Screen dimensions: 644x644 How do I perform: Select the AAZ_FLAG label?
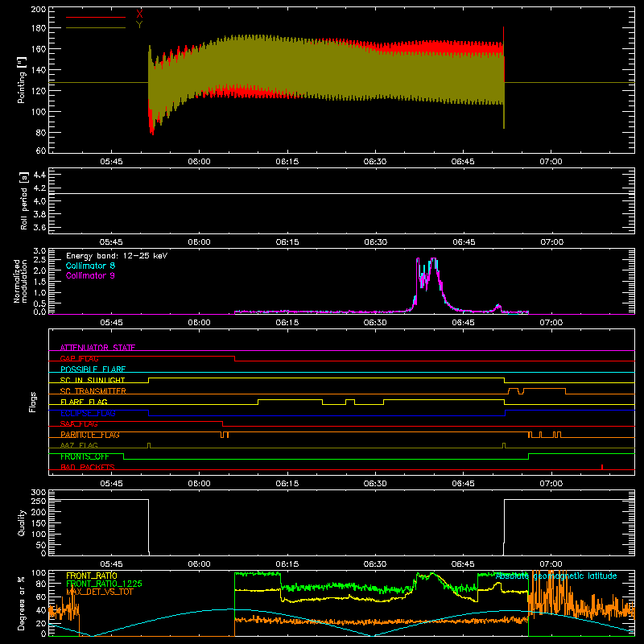pyautogui.click(x=79, y=446)
